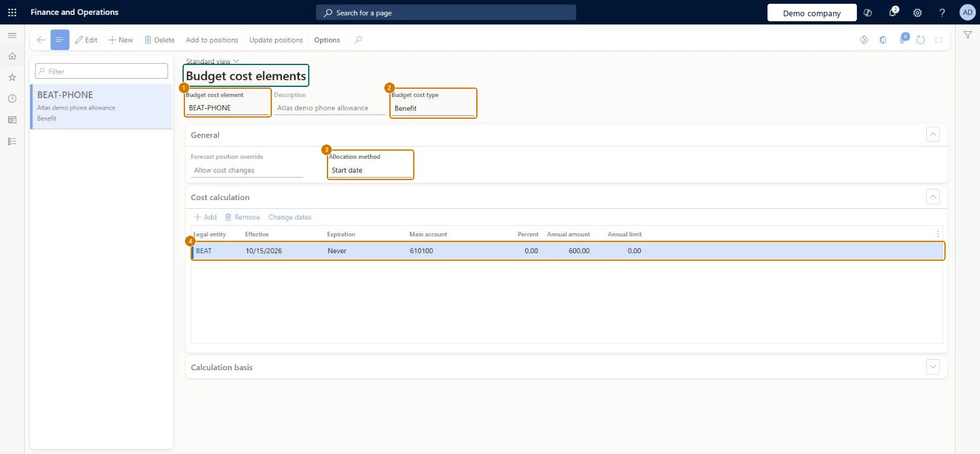Open the help question mark
This screenshot has height=454, width=980.
tap(942, 13)
